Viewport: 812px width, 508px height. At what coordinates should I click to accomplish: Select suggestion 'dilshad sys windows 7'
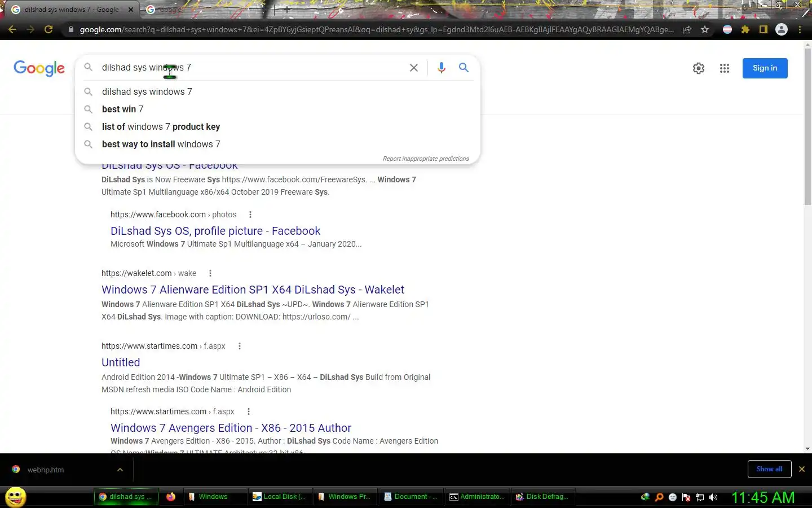tap(277, 91)
